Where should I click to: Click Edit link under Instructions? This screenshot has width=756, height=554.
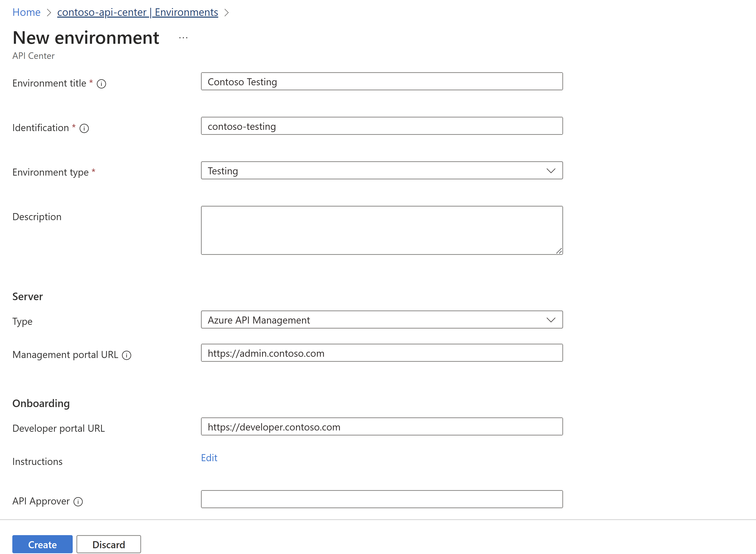(x=209, y=457)
